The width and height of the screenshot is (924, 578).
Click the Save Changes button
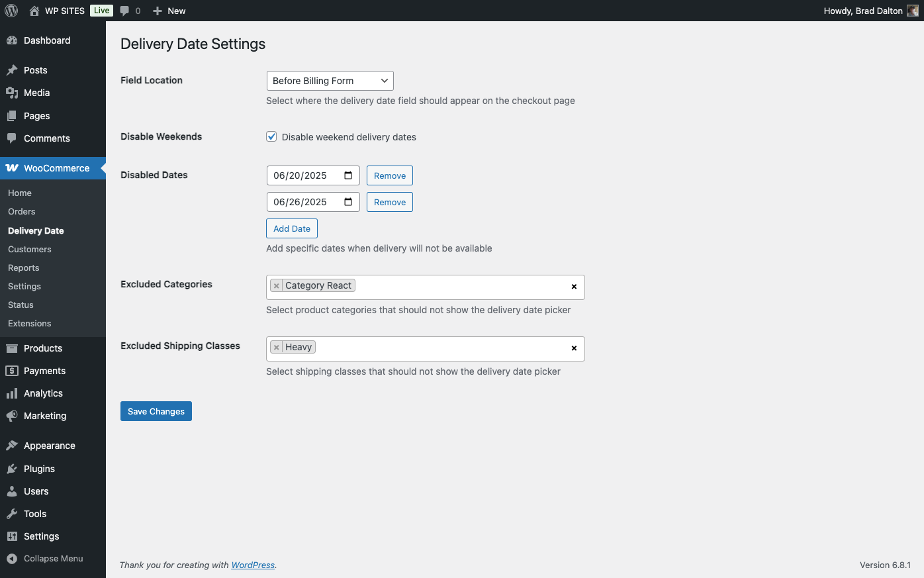[x=156, y=411]
